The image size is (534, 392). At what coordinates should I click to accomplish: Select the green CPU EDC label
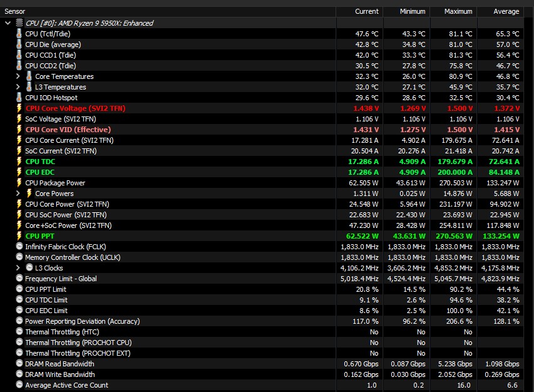[x=40, y=172]
